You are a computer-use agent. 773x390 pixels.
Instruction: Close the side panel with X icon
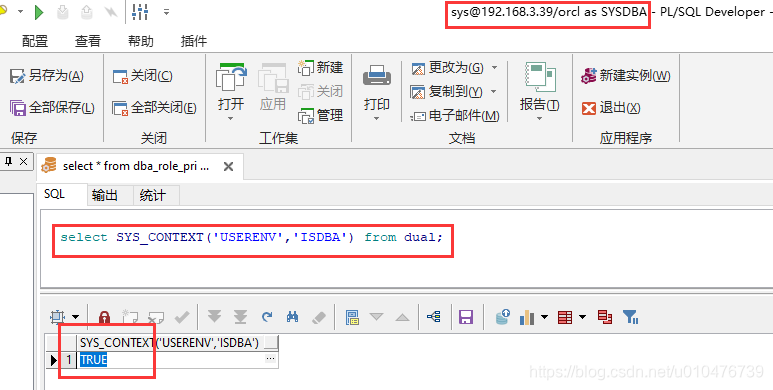(23, 162)
